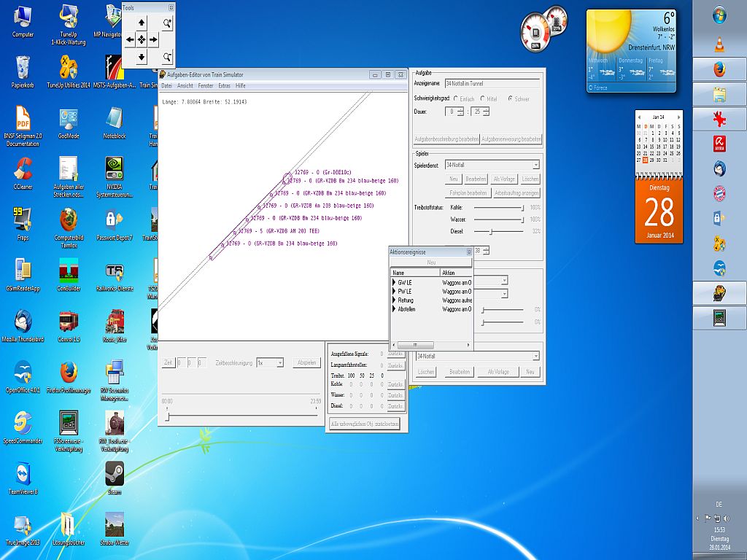Screen dimensions: 747x560
Task: Click the Fahrplan bearbeiten button
Action: (x=468, y=193)
